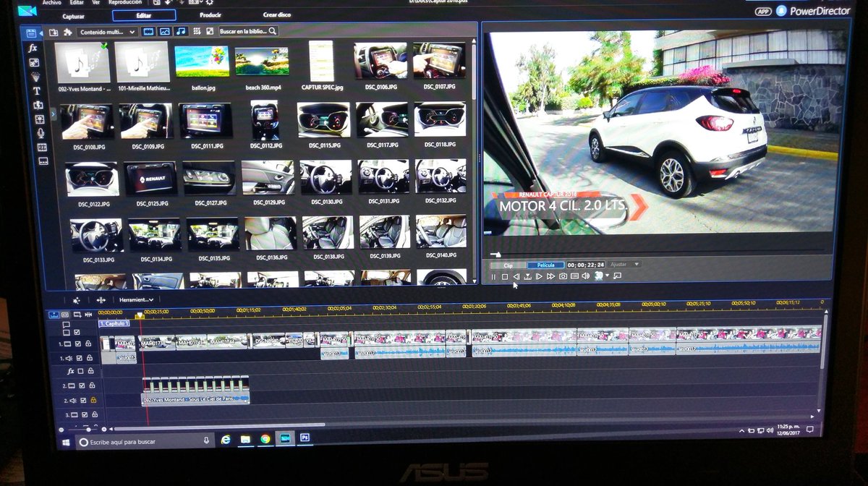Open the Ver menu
This screenshot has height=486, width=868.
(x=95, y=3)
